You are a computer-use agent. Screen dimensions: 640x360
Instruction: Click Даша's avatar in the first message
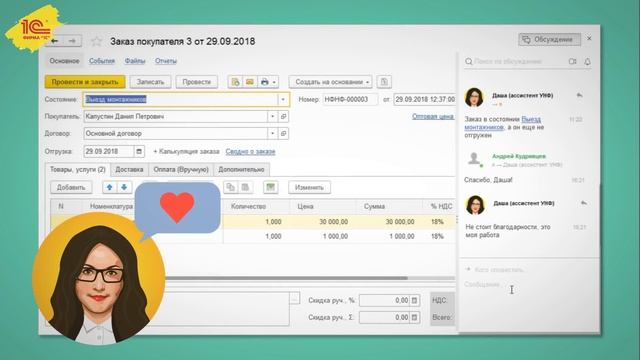coord(474,97)
